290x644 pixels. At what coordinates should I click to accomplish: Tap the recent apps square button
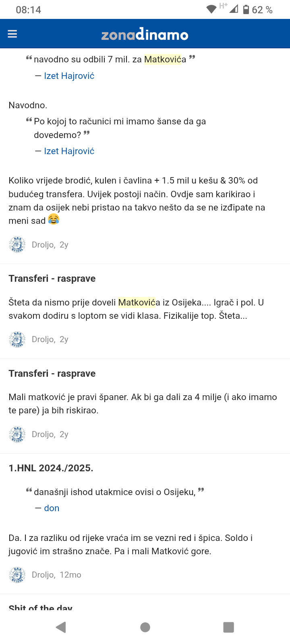click(x=228, y=627)
